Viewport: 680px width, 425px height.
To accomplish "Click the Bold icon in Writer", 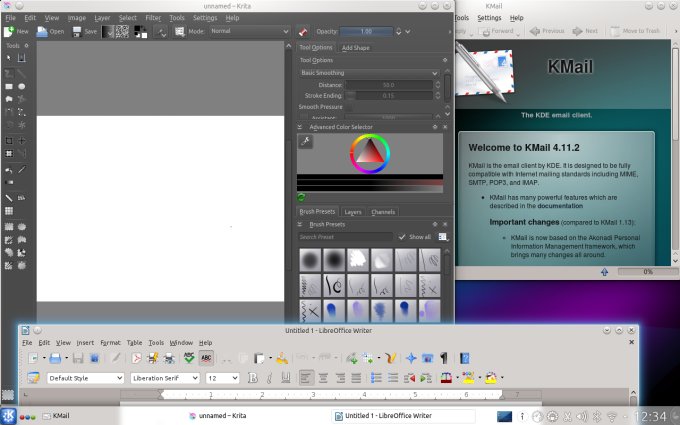I will click(x=252, y=378).
